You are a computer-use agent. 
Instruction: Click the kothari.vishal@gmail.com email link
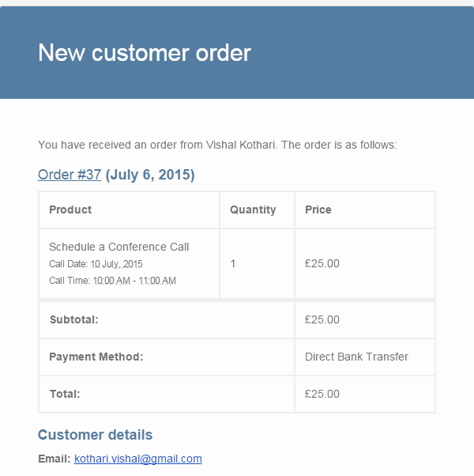(x=138, y=459)
